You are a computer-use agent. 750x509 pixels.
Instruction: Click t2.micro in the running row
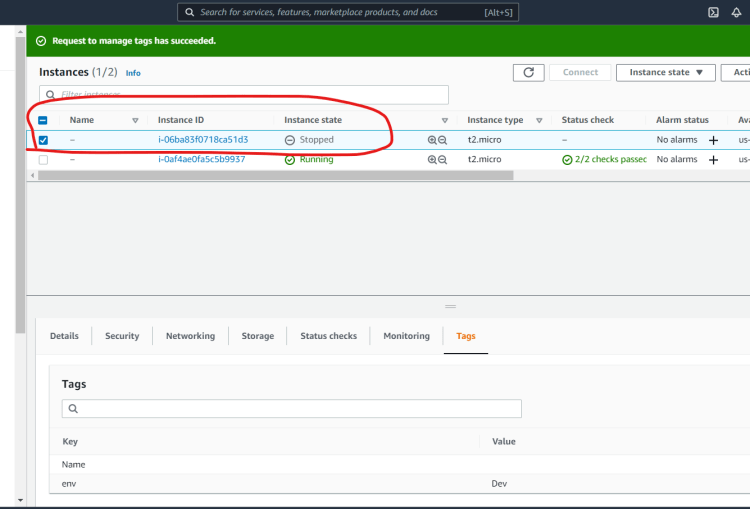pyautogui.click(x=485, y=159)
